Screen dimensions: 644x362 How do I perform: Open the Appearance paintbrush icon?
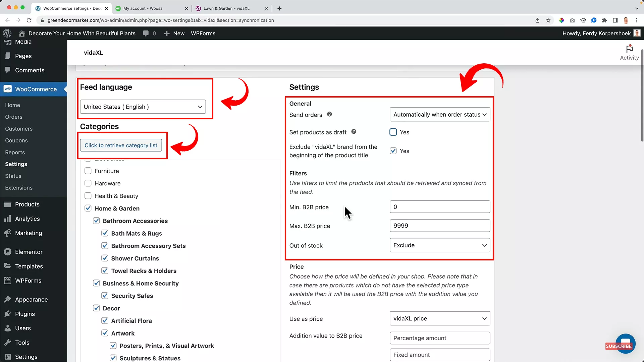(7, 299)
